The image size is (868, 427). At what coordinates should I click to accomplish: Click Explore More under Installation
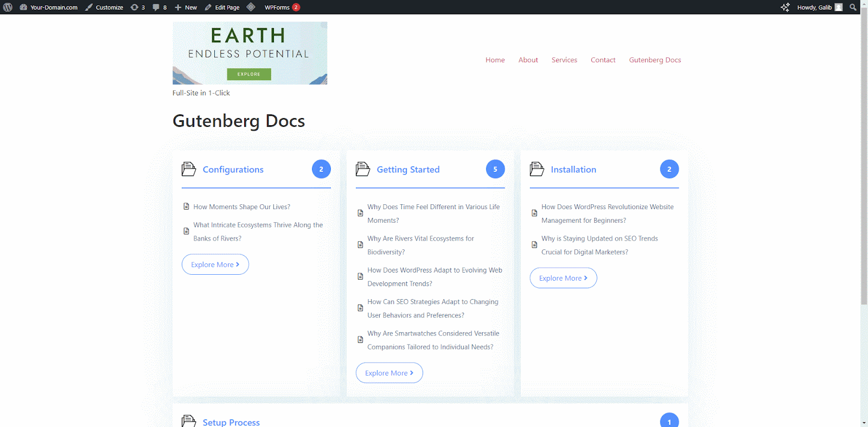563,278
